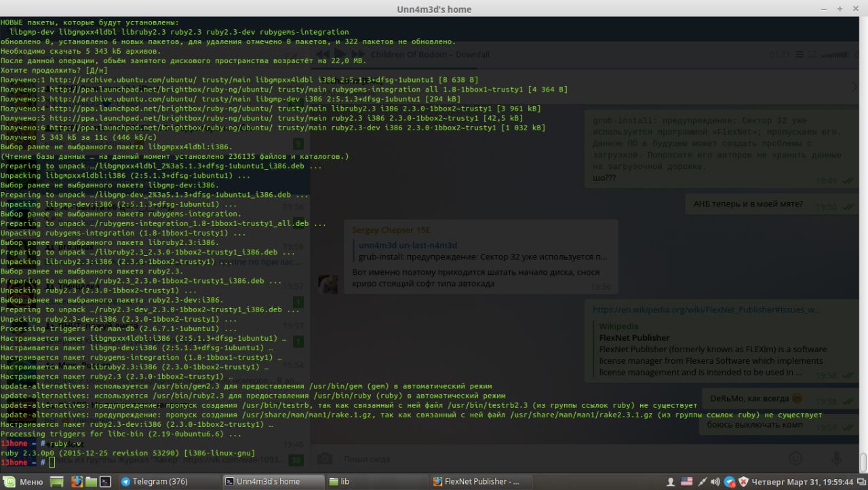Open the network connection tray icon
868x490 pixels.
point(701,482)
